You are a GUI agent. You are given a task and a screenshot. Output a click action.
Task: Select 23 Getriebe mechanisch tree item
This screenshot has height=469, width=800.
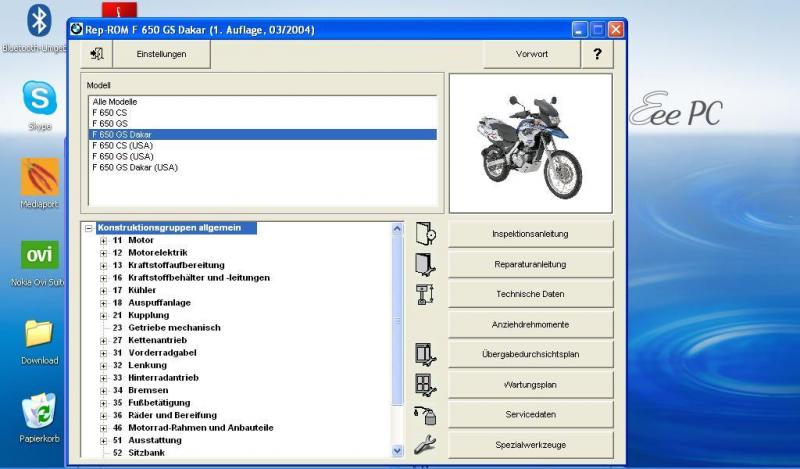(x=166, y=328)
